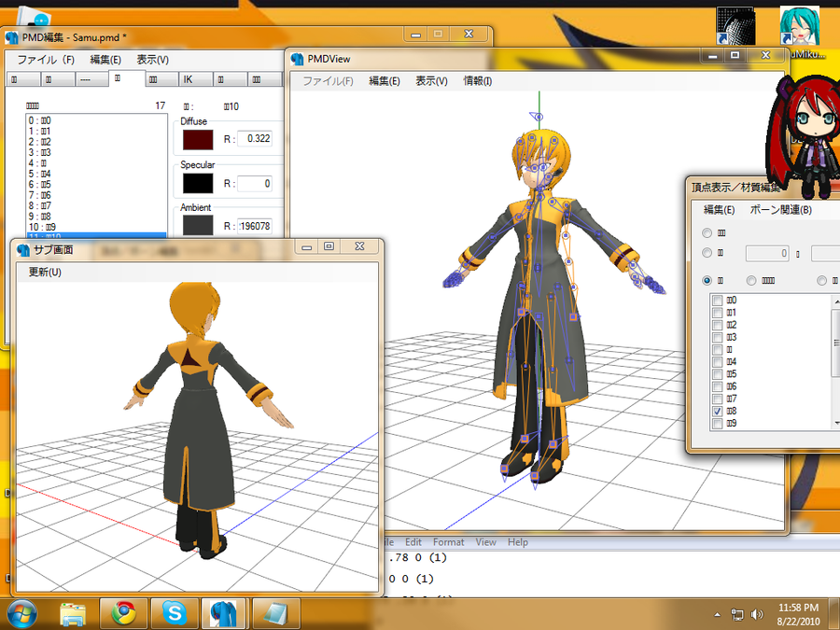Click the Specular R value field
Viewport: 840px width, 630px height.
click(255, 184)
